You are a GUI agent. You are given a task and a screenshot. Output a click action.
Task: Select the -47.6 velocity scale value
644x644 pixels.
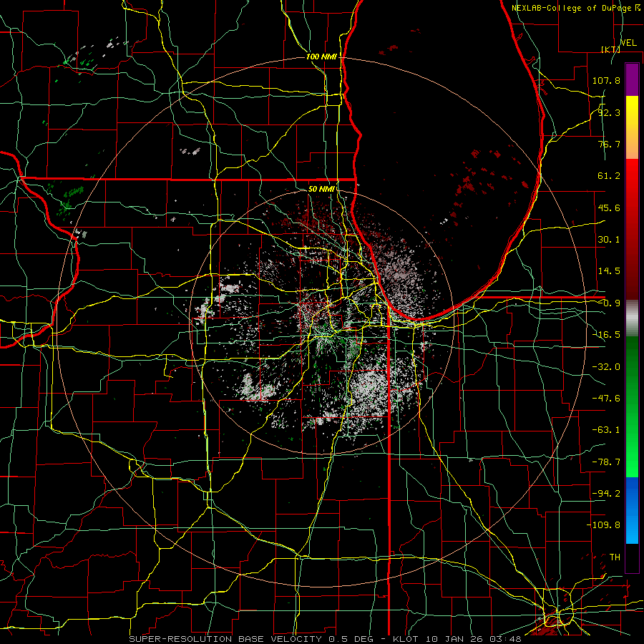pos(606,399)
